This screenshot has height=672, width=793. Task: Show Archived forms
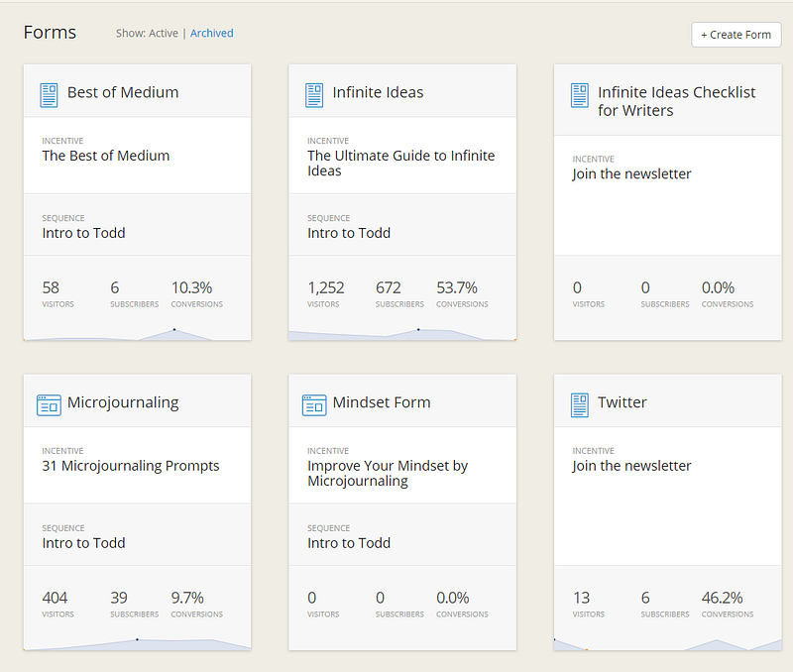[211, 34]
